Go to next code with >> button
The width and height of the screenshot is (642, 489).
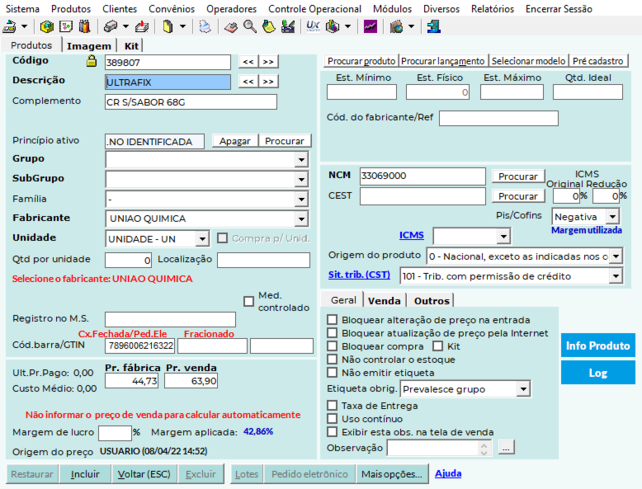[268, 62]
